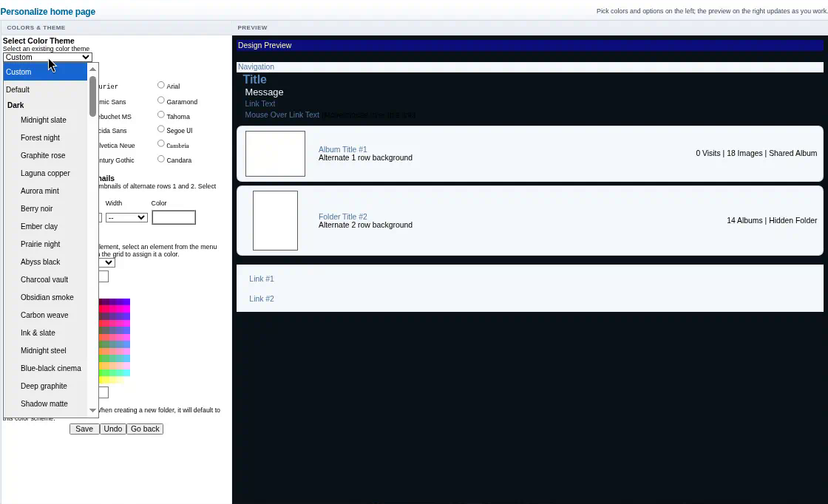Image resolution: width=828 pixels, height=504 pixels.
Task: Click the Message text in preview
Action: (x=264, y=92)
